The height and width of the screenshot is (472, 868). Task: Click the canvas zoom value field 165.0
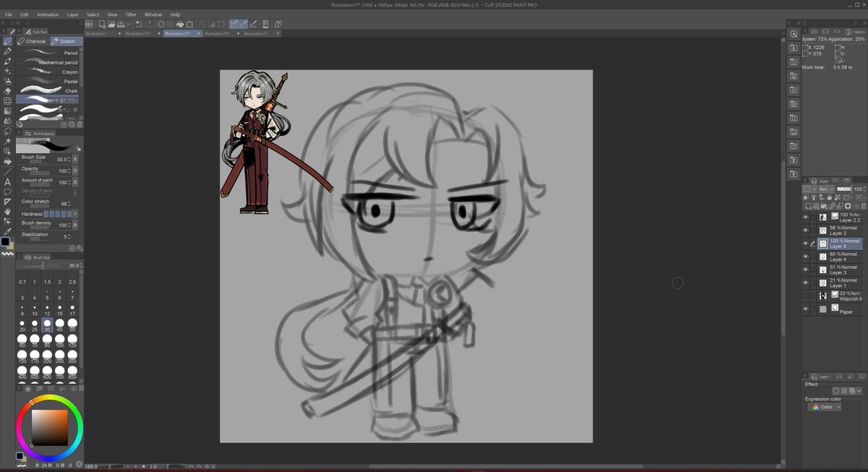click(93, 467)
